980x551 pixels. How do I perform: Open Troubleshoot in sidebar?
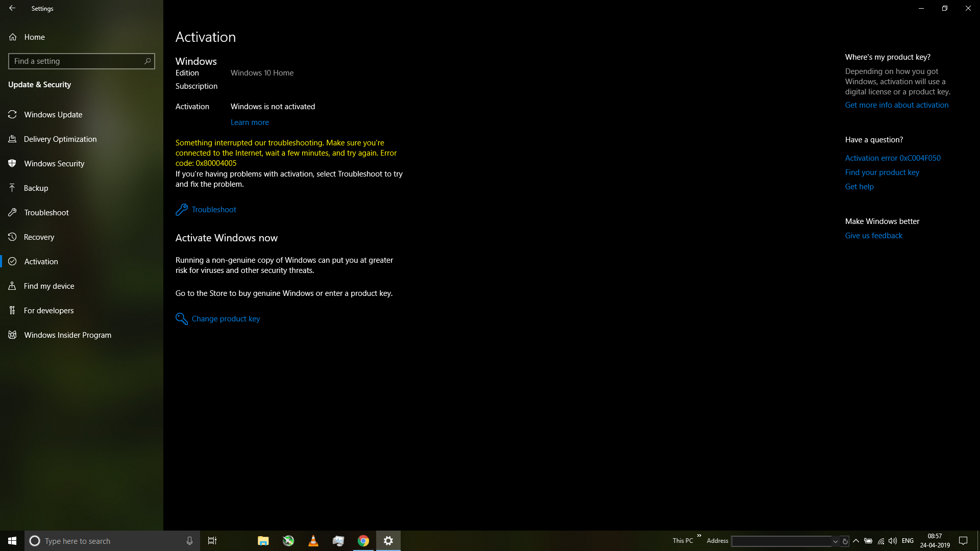82,213
